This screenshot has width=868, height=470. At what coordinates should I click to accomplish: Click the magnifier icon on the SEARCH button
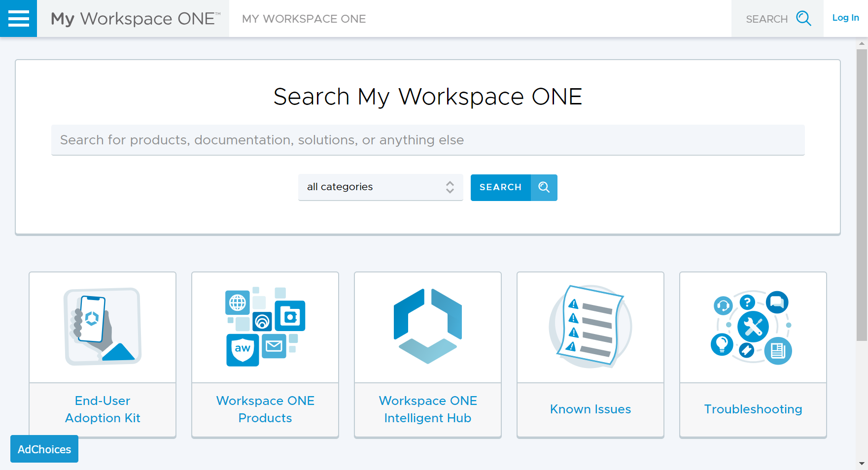coord(544,187)
